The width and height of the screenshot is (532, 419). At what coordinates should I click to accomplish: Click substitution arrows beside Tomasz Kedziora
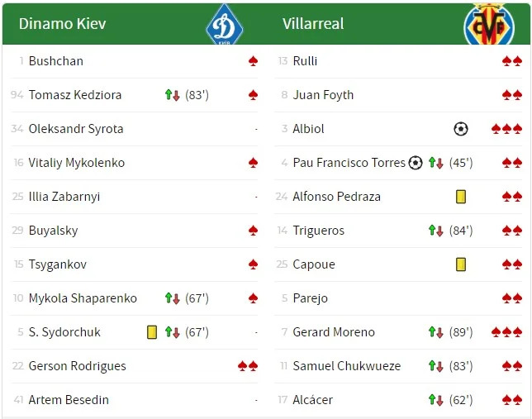point(173,95)
